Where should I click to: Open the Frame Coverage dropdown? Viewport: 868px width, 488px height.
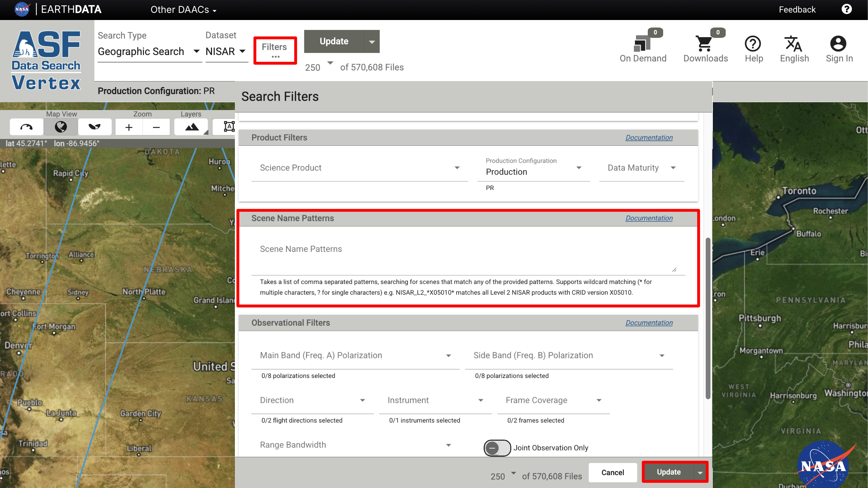coord(553,400)
